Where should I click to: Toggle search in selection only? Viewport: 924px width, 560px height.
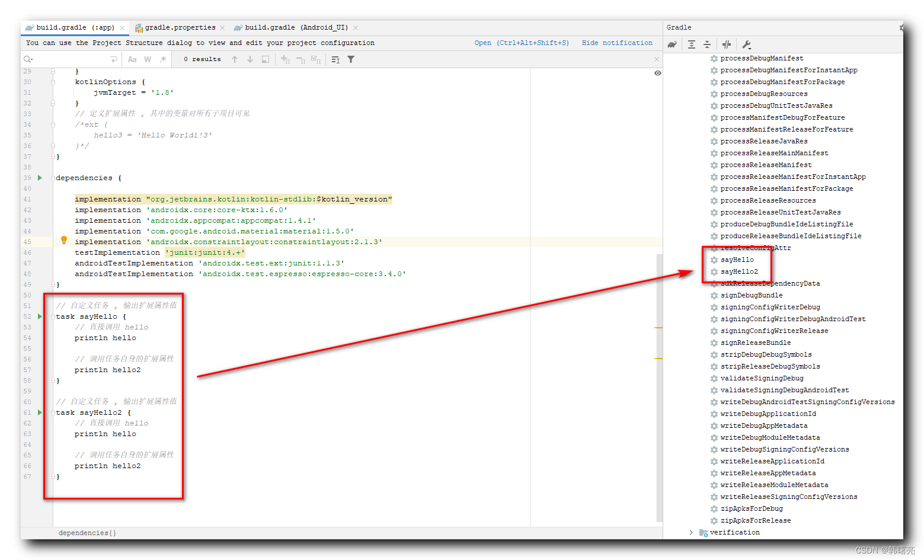pos(266,59)
